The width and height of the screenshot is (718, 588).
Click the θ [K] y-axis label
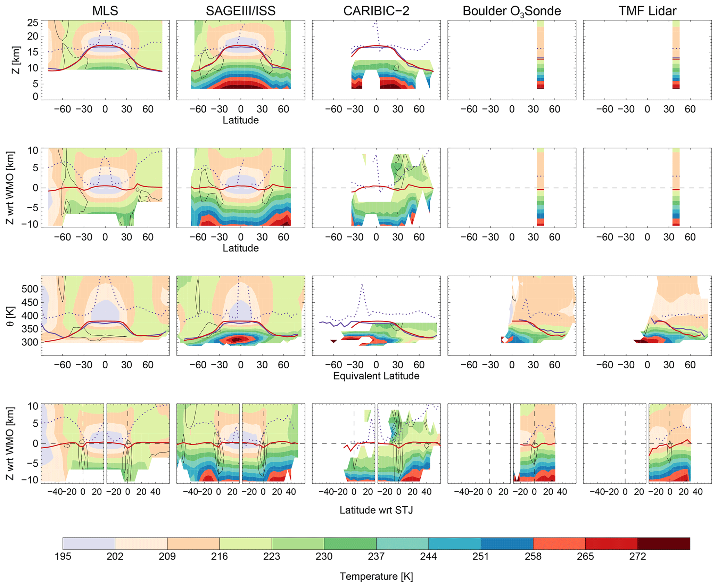(x=10, y=316)
